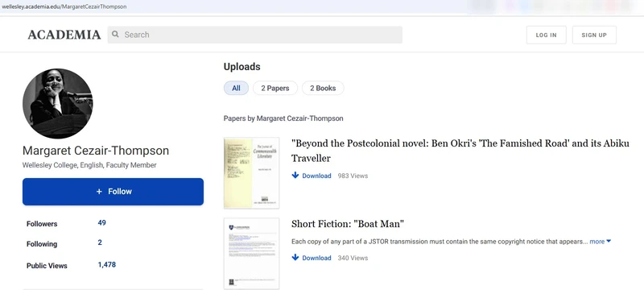This screenshot has height=290, width=644.
Task: Click Papers by Margaret Cezair-Thompson heading
Action: (x=283, y=118)
